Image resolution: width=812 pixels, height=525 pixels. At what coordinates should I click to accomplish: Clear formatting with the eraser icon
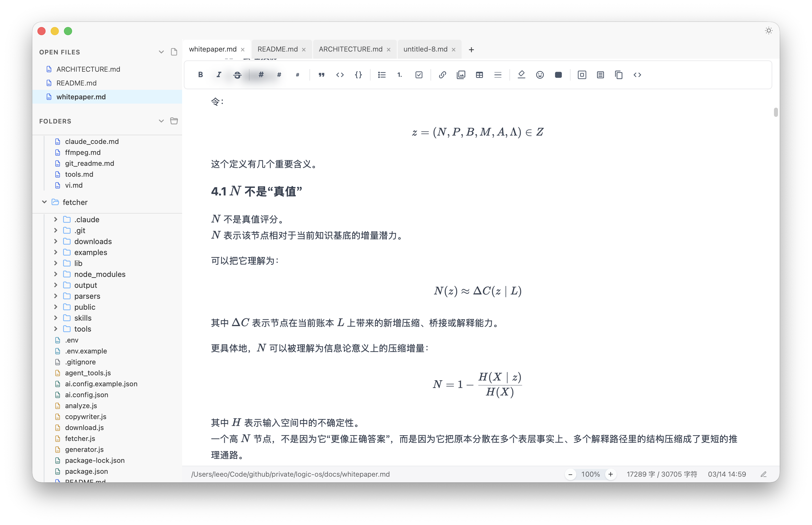(x=521, y=75)
